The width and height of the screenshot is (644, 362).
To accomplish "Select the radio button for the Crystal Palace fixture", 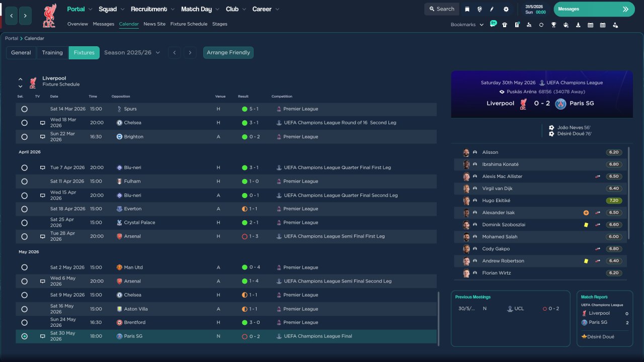I will coord(24,223).
